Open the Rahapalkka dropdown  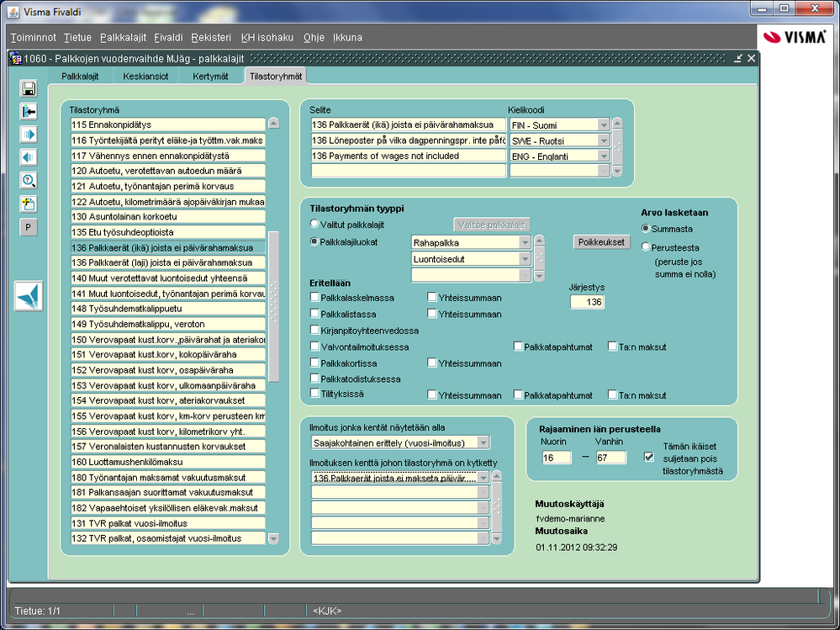tap(525, 242)
